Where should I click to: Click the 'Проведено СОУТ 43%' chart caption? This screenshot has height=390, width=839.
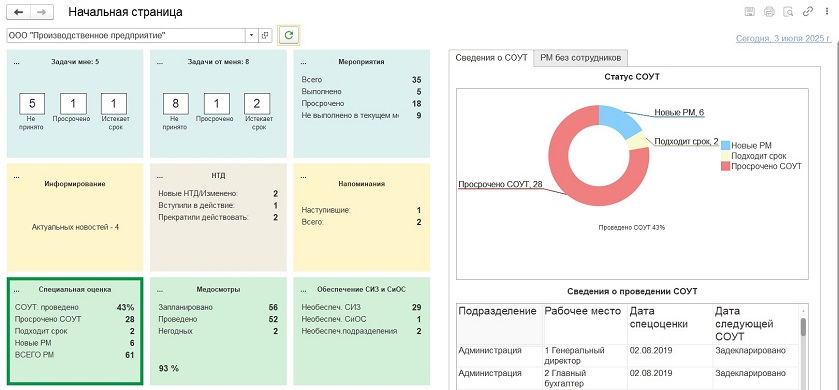pos(631,227)
